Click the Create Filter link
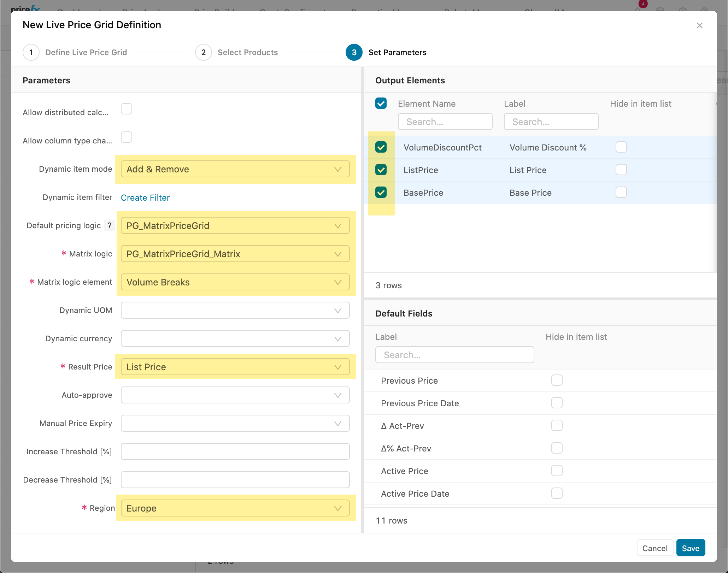 click(x=145, y=197)
